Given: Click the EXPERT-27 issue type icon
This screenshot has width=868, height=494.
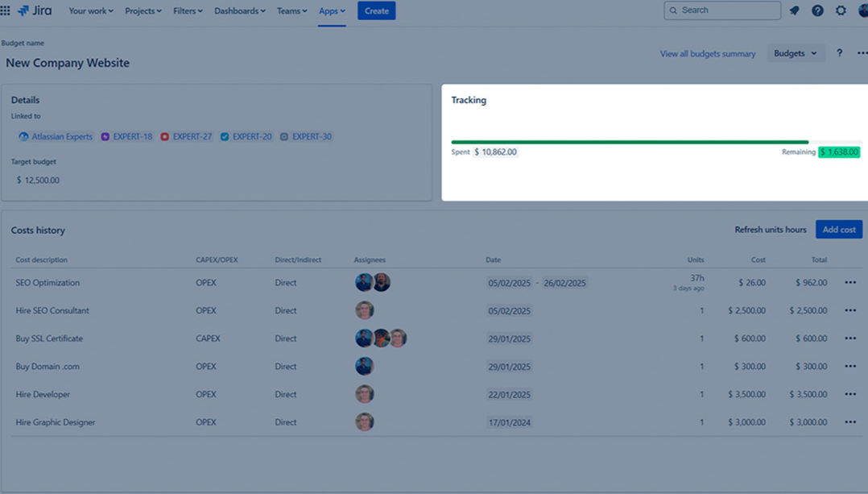Looking at the screenshot, I should (x=165, y=136).
